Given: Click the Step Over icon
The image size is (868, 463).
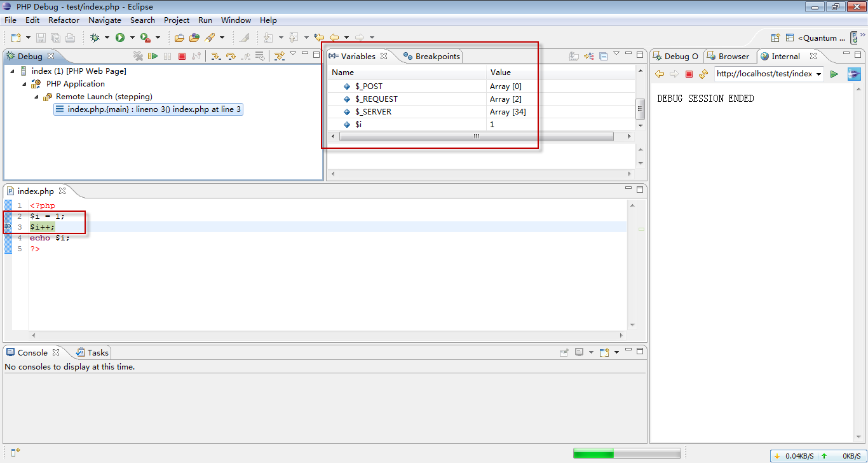Looking at the screenshot, I should click(231, 57).
